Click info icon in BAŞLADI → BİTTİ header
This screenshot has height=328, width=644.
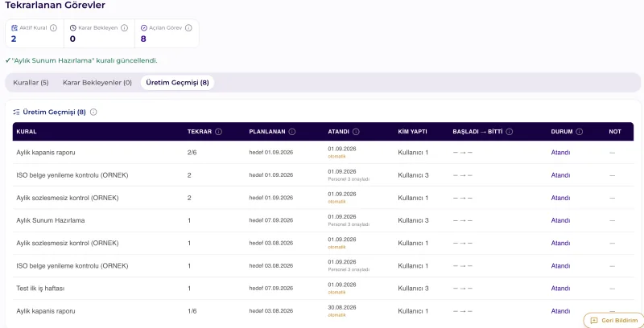click(x=510, y=132)
